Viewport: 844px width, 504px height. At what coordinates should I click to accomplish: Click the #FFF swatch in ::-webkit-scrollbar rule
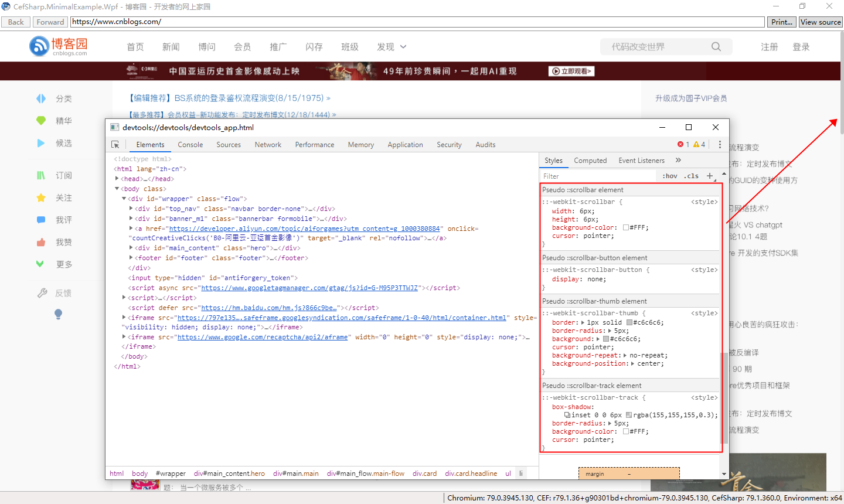coord(626,227)
